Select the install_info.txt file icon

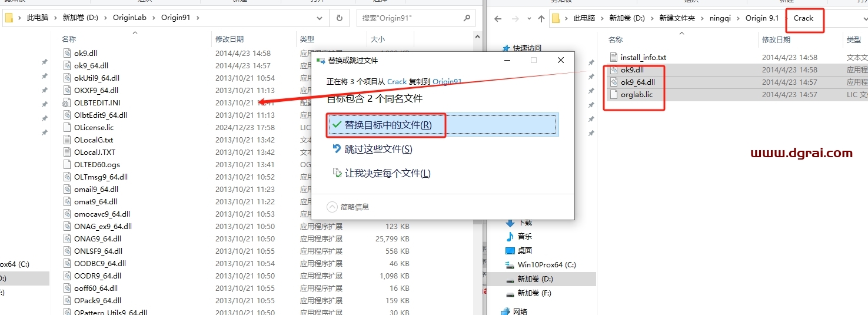point(613,58)
